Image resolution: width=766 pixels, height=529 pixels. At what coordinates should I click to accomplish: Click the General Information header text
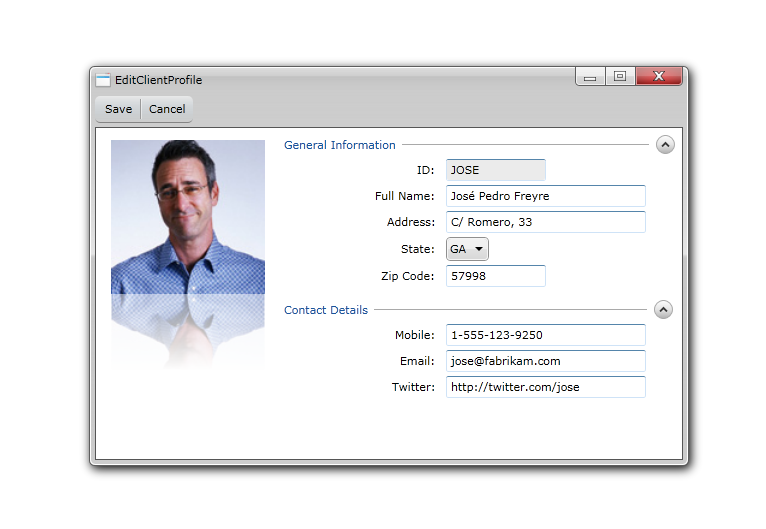(x=340, y=145)
